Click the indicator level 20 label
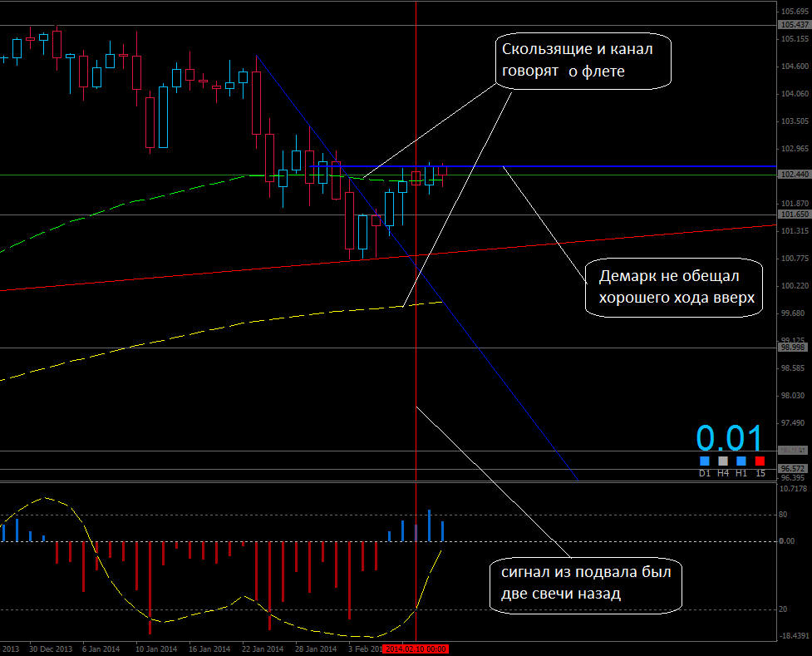This screenshot has height=656, width=812. [x=783, y=609]
